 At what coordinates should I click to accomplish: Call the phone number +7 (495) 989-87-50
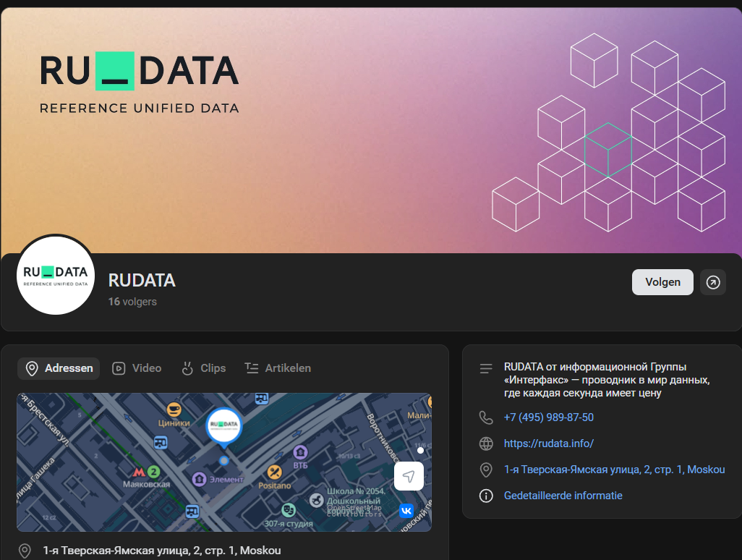(548, 417)
